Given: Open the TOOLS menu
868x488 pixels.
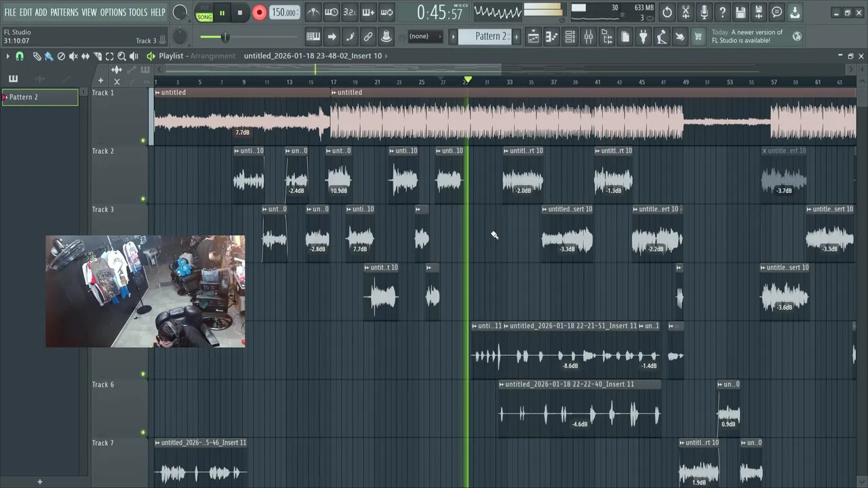Looking at the screenshot, I should 138,12.
